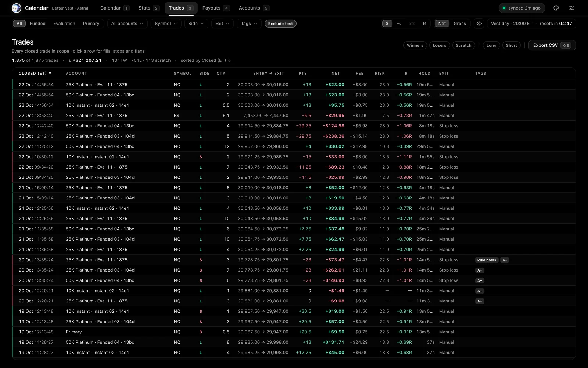Click the green synced status indicator
Viewport: 588px width, 368px height.
(x=522, y=8)
